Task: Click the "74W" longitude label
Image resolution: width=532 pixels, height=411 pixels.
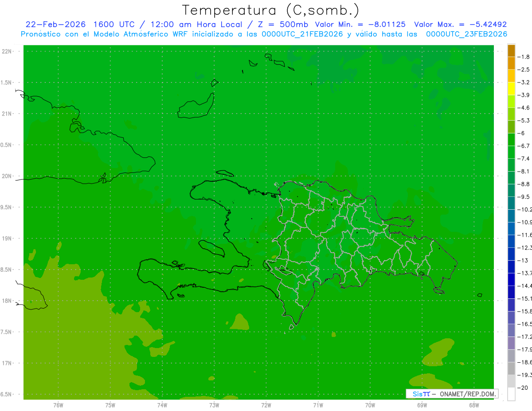Action: pyautogui.click(x=162, y=405)
